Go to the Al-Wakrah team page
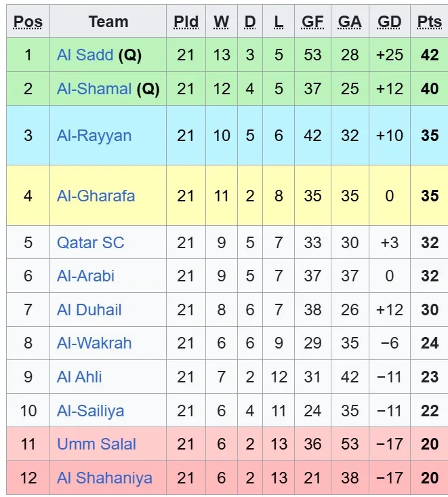Screen dimensions: 448x497 point(94,343)
